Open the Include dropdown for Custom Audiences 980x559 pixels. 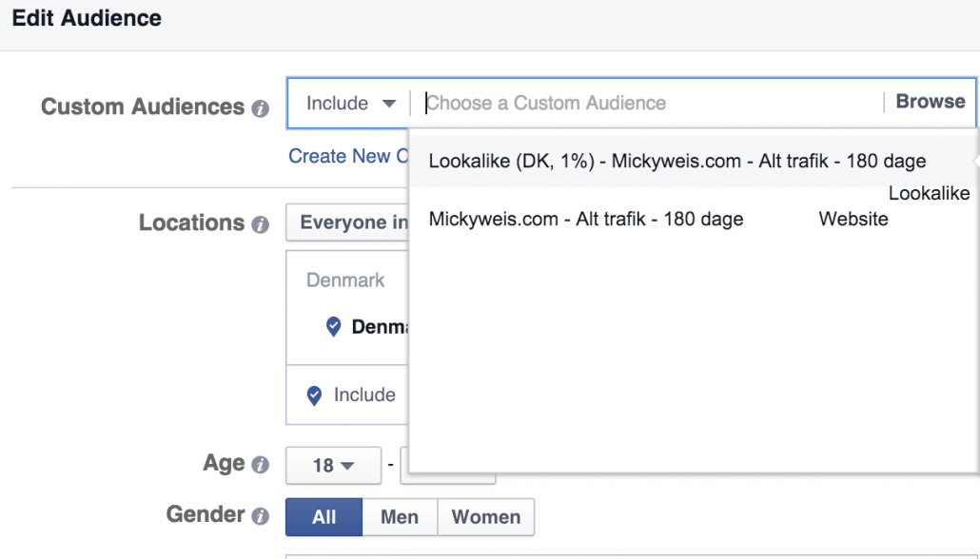click(351, 103)
